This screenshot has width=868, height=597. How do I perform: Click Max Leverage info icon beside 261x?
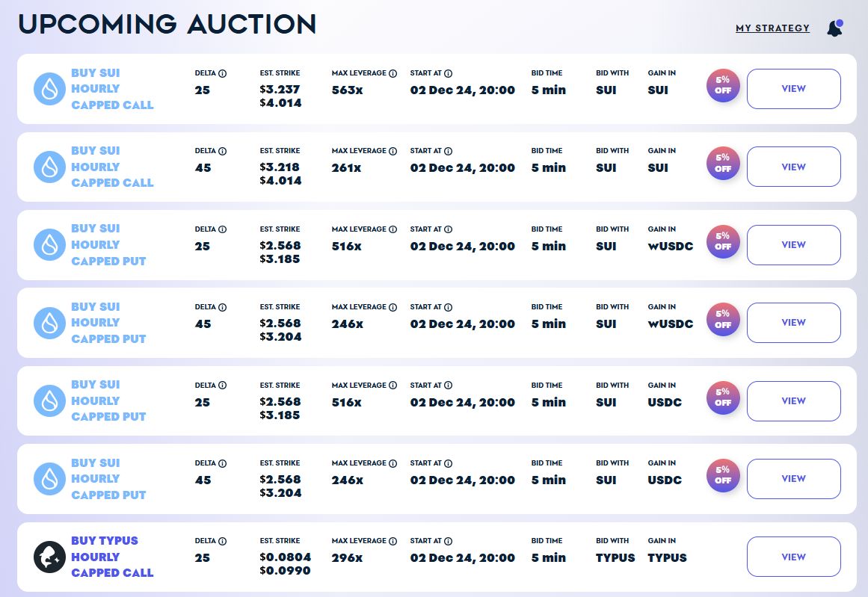coord(393,151)
